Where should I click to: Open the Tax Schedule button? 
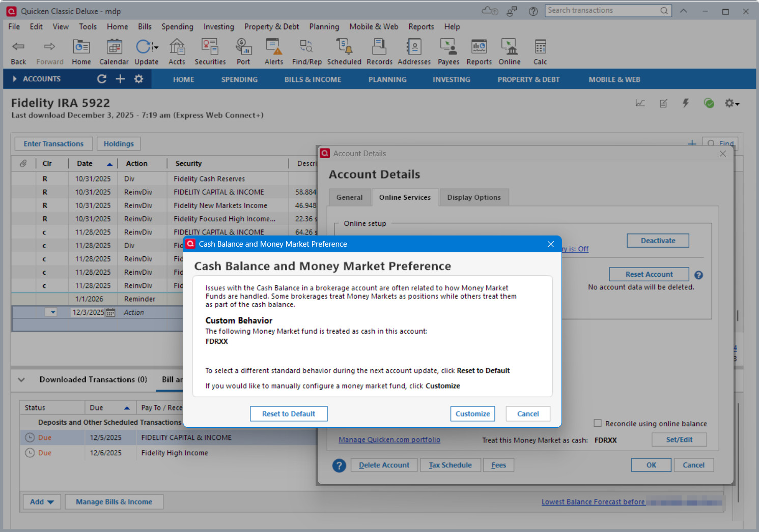click(x=450, y=465)
